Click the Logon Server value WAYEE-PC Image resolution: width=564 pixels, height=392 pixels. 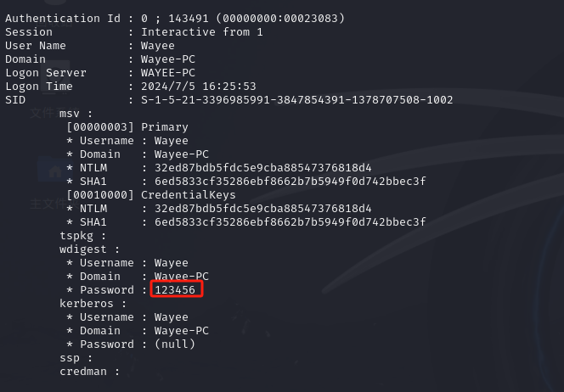tap(168, 73)
